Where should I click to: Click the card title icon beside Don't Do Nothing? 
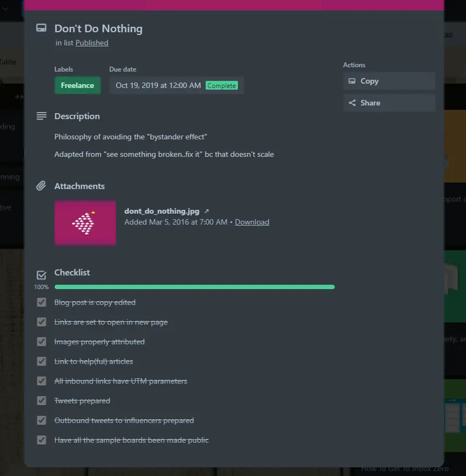(x=41, y=28)
